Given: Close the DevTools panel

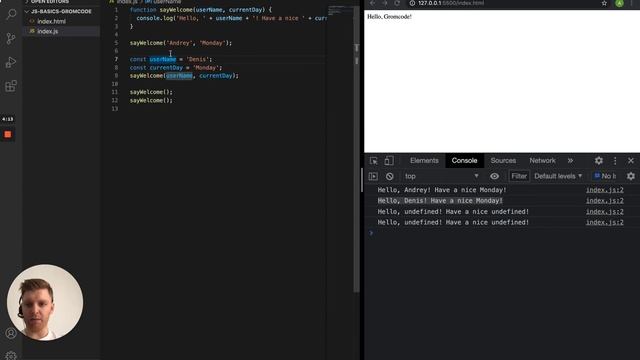Looking at the screenshot, I should [x=631, y=161].
